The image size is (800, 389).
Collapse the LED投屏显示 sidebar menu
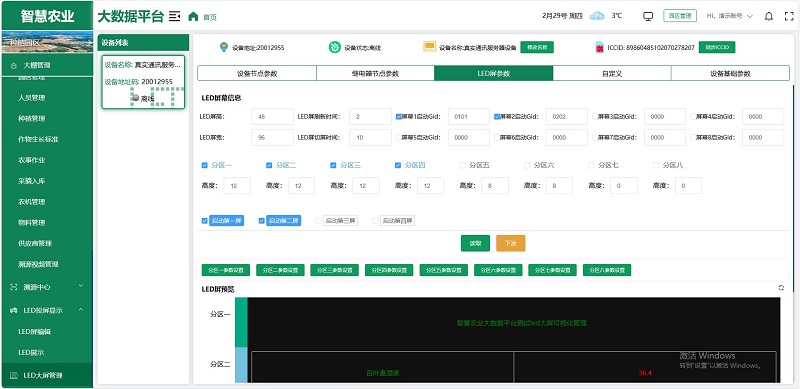[x=81, y=309]
